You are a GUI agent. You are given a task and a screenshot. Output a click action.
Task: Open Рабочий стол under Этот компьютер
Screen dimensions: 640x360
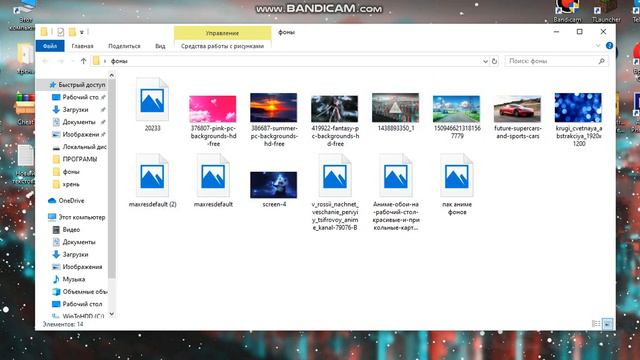click(82, 304)
